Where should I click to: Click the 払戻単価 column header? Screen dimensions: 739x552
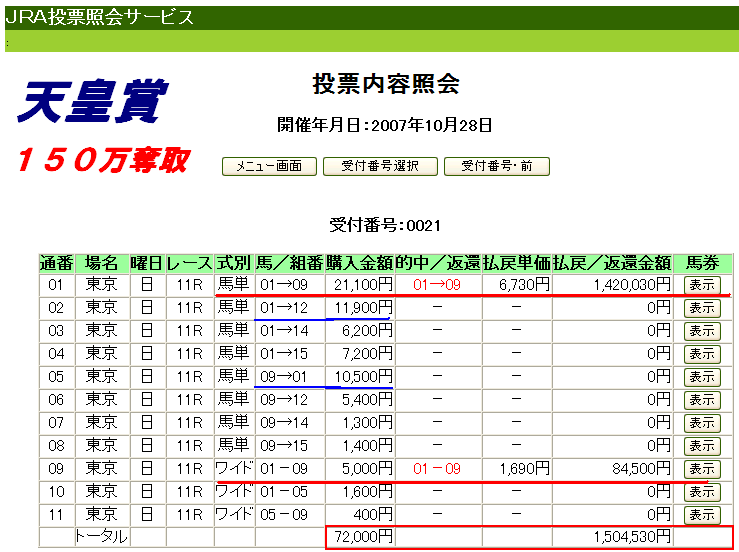tap(517, 263)
